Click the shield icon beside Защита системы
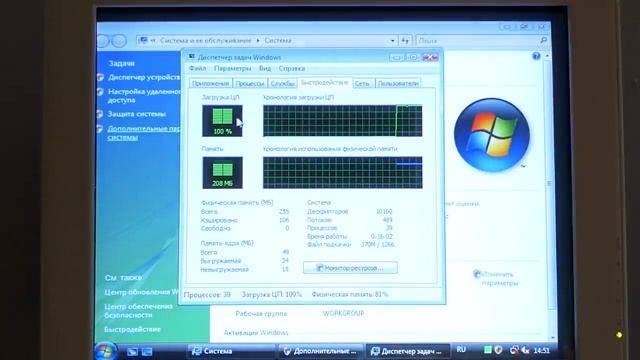The width and height of the screenshot is (640, 360). pyautogui.click(x=100, y=114)
